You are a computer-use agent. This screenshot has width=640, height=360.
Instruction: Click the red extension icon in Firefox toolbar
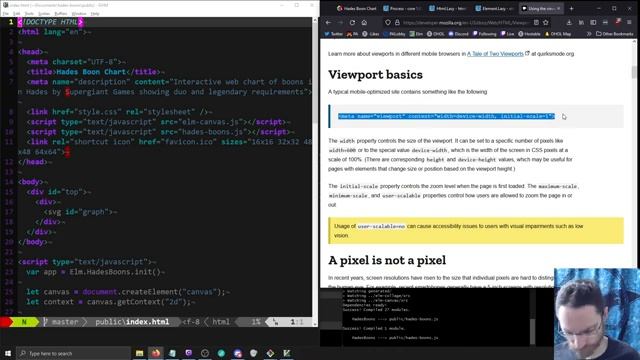[x=618, y=22]
